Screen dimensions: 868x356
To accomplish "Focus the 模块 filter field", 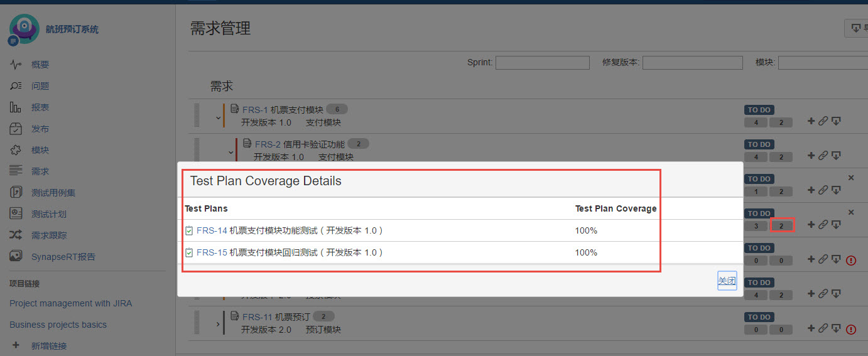I will pyautogui.click(x=823, y=63).
